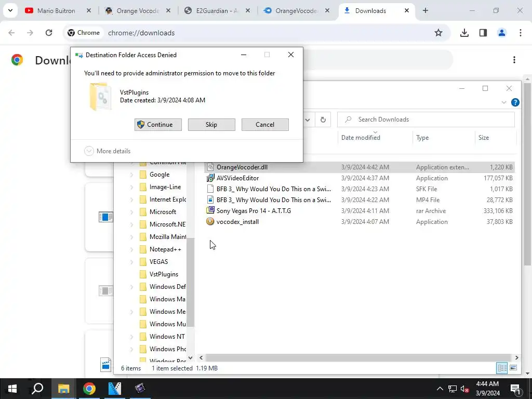This screenshot has height=399, width=532.
Task: Open the notification center icon
Action: [x=515, y=389]
